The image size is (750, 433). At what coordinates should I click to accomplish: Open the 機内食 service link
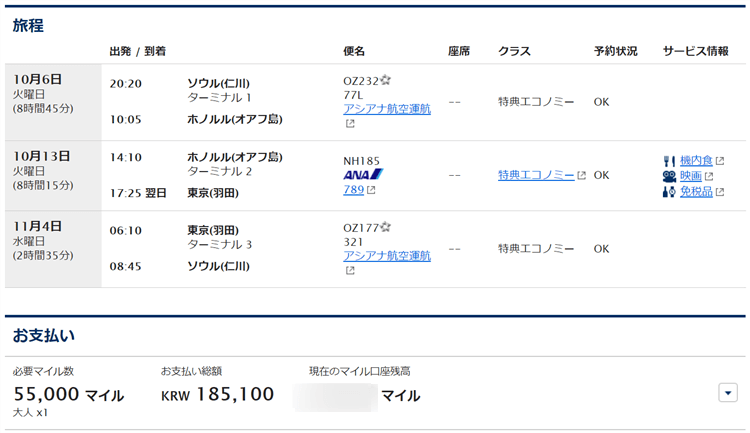(x=695, y=160)
